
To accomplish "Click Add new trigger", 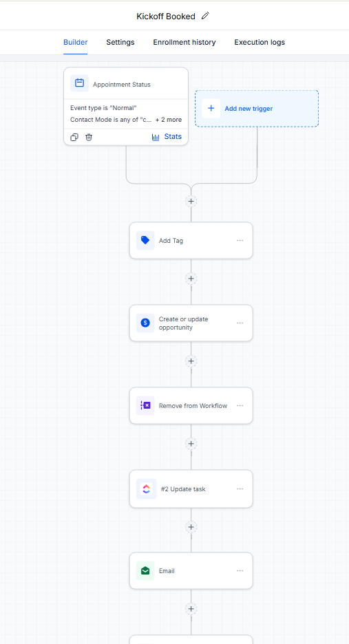I will [x=257, y=109].
